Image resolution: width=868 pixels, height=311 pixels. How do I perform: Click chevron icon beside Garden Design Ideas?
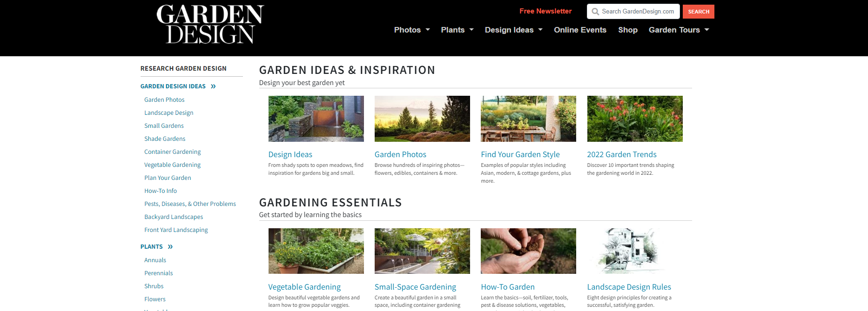213,86
